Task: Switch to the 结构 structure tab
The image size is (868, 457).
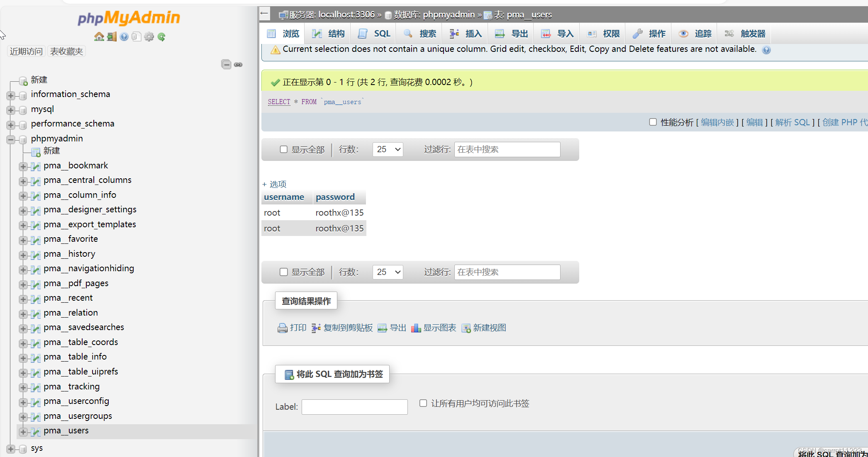Action: pos(329,34)
